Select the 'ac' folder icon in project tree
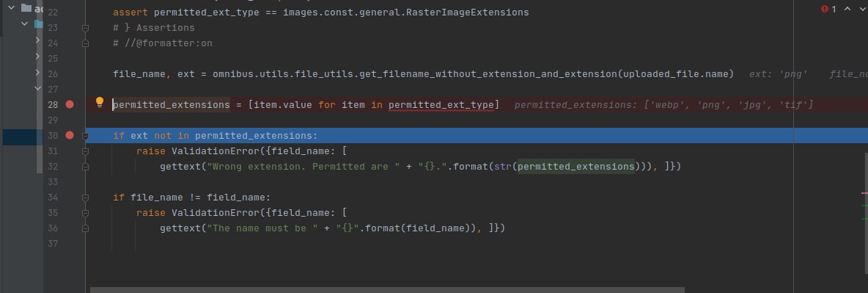The image size is (868, 293). click(26, 8)
